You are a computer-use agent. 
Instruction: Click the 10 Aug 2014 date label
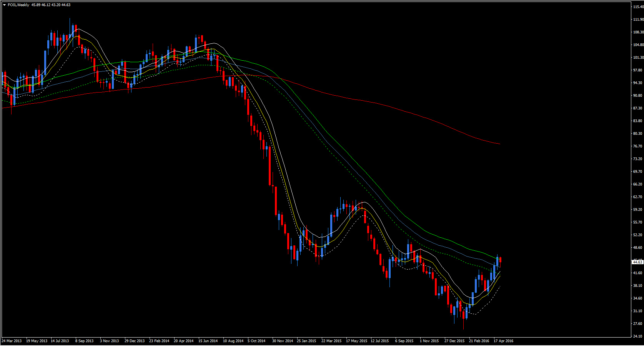pos(233,341)
